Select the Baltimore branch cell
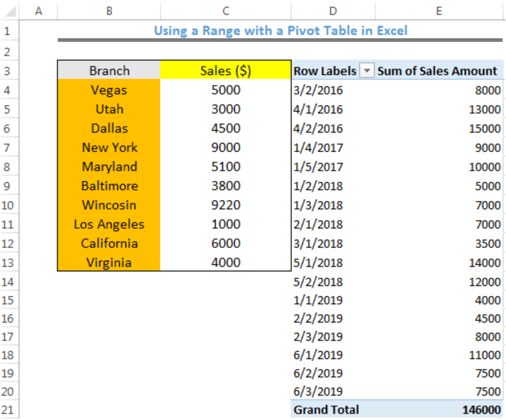Screen dimensions: 506x420 (110, 186)
